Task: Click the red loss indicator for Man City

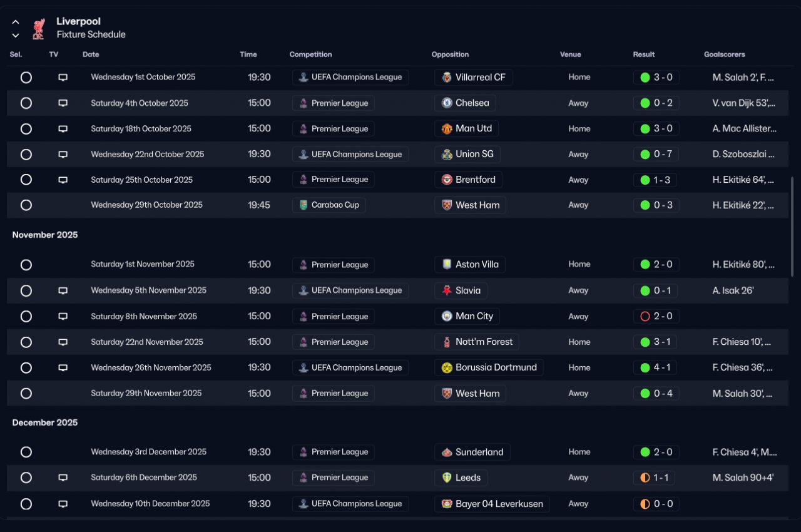Action: (645, 317)
